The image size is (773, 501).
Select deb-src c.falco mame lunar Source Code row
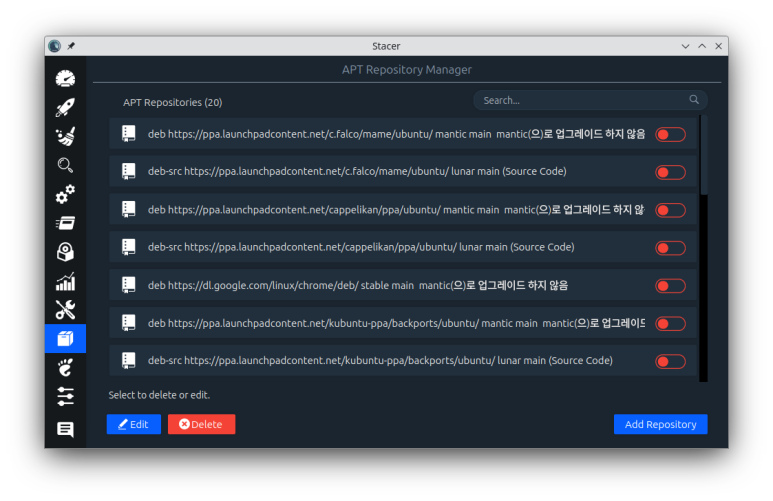coord(403,172)
